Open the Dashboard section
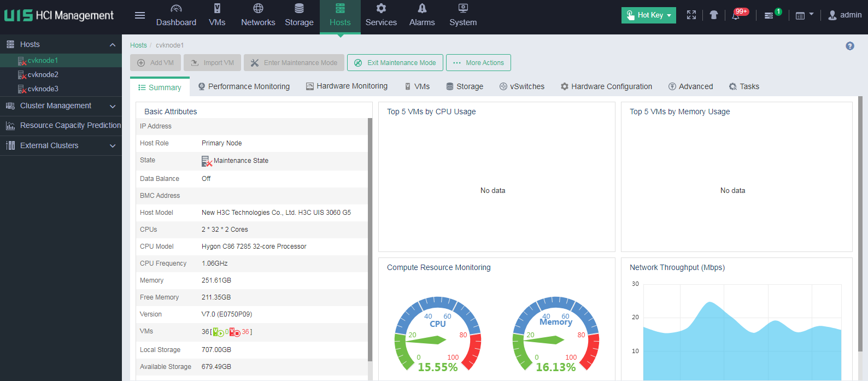 176,15
